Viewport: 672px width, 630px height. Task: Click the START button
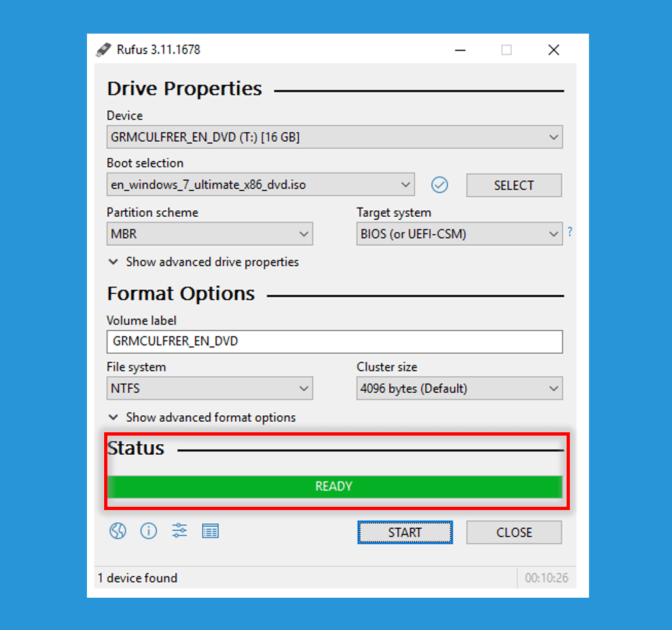tap(405, 532)
